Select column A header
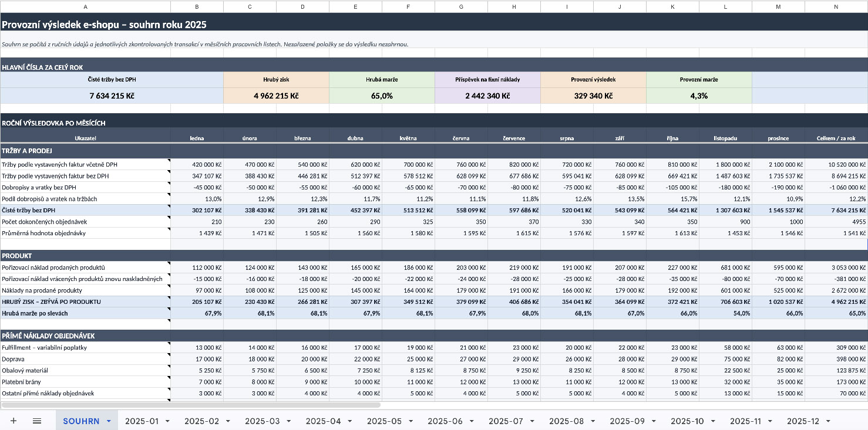The height and width of the screenshot is (430, 868). pos(85,6)
